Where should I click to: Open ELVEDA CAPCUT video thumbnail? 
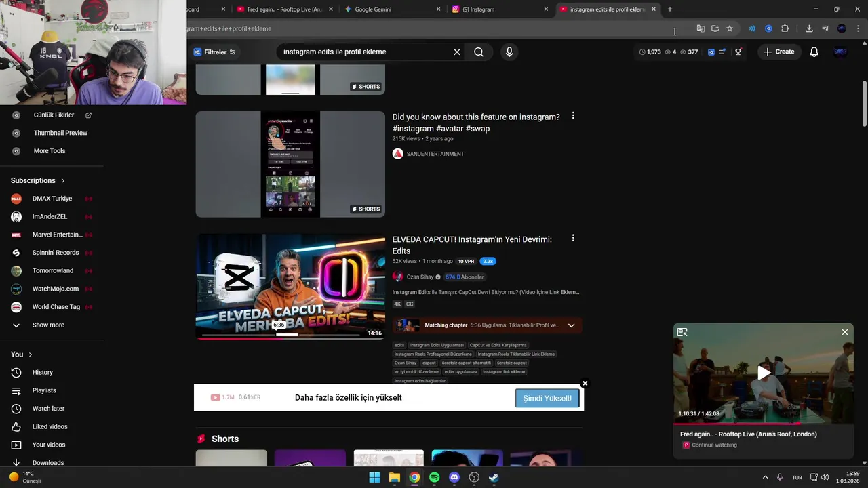point(290,287)
